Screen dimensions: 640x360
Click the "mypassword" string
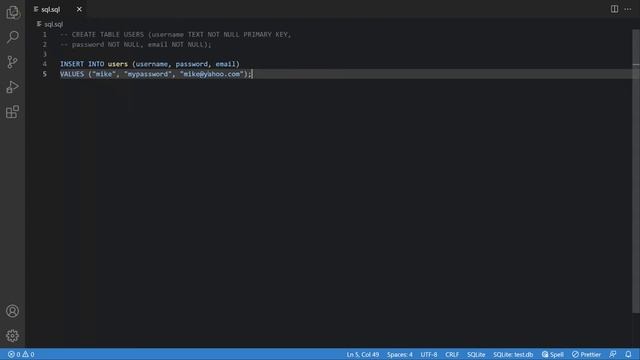pos(148,74)
